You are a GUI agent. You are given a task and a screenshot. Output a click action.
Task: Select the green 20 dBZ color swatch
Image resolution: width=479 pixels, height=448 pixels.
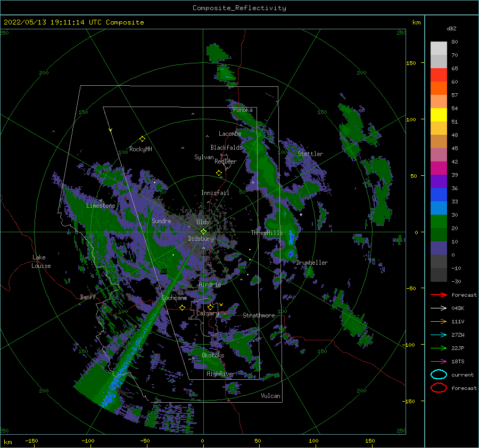coord(439,222)
